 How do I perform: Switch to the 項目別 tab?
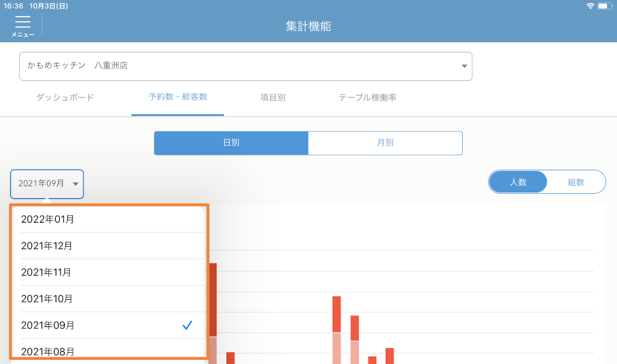pos(273,97)
